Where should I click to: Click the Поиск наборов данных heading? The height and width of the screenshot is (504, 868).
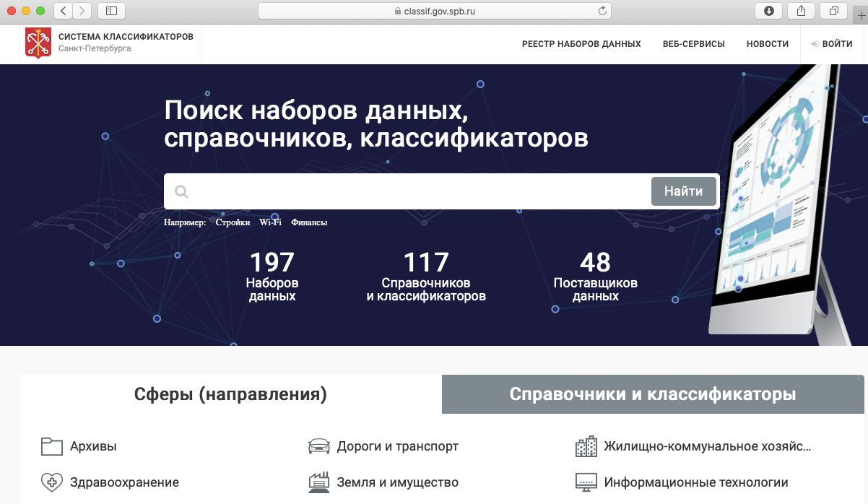(376, 123)
